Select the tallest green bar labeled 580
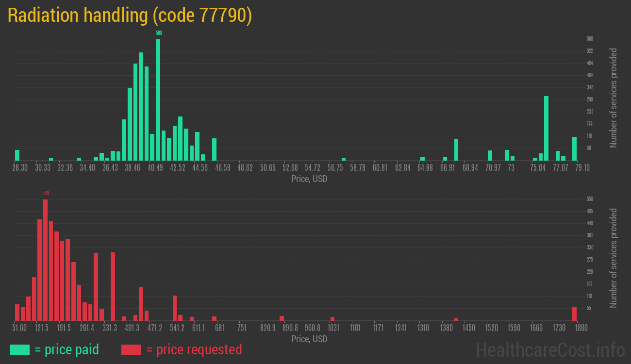This screenshot has height=364, width=631. click(158, 99)
